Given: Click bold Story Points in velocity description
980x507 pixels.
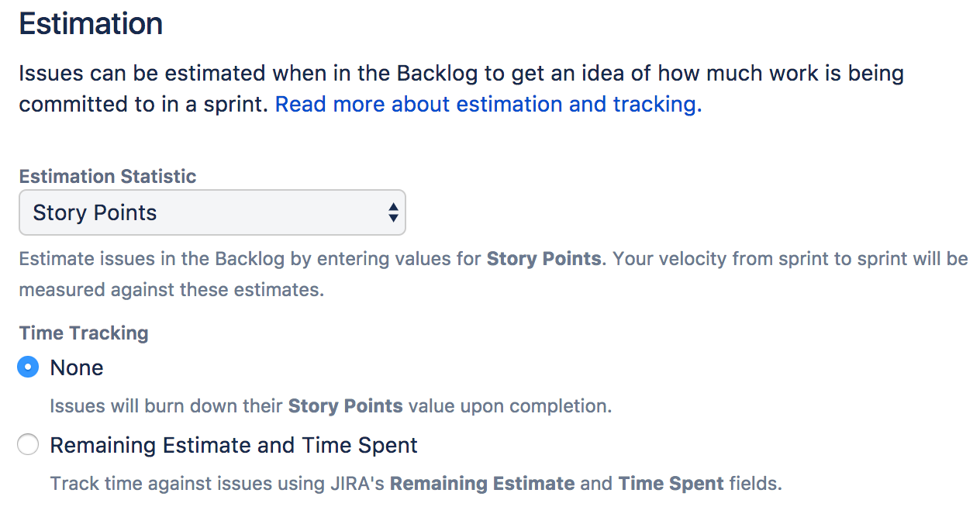Looking at the screenshot, I should (x=543, y=258).
